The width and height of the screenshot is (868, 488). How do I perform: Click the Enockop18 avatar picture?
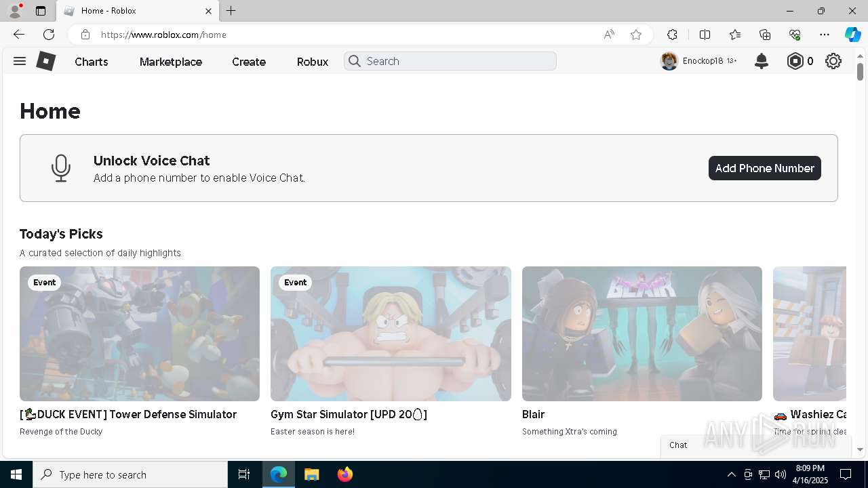click(669, 61)
